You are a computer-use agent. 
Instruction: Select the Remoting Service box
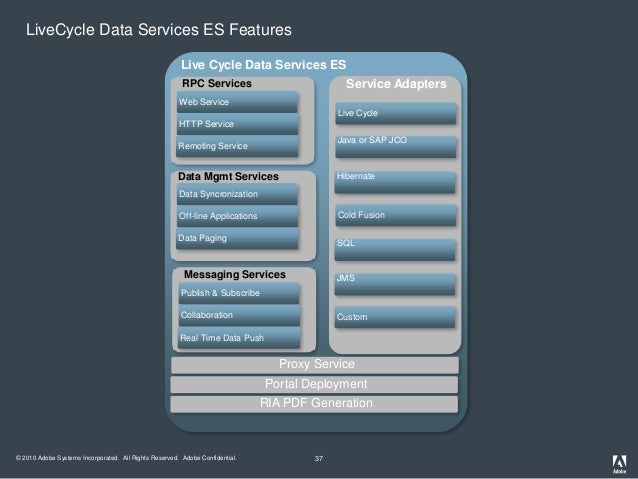[237, 146]
